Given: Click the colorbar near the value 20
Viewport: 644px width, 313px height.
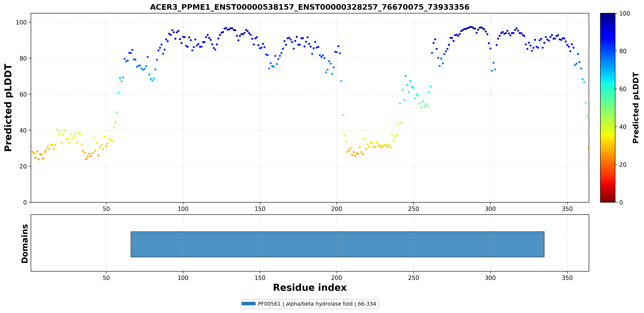Looking at the screenshot, I should 608,164.
